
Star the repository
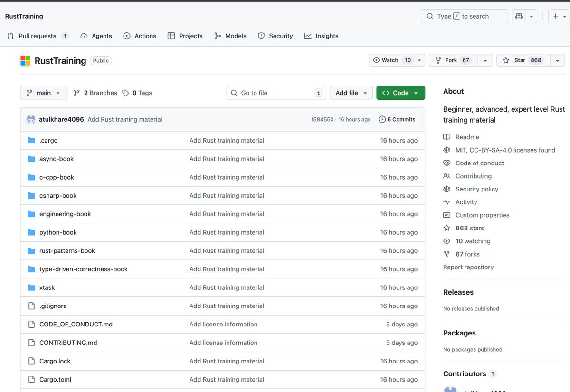(x=522, y=60)
